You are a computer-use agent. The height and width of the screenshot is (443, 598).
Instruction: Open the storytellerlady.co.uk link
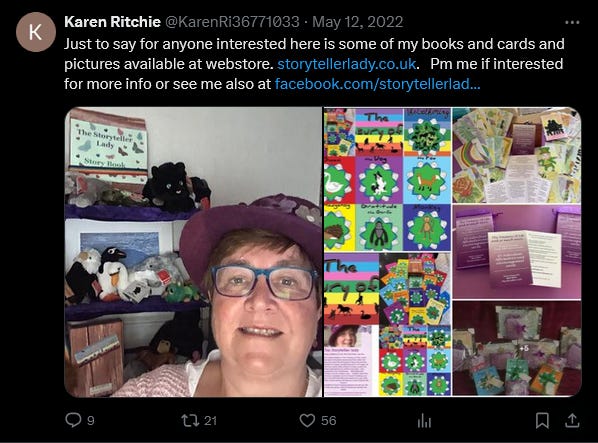point(346,64)
